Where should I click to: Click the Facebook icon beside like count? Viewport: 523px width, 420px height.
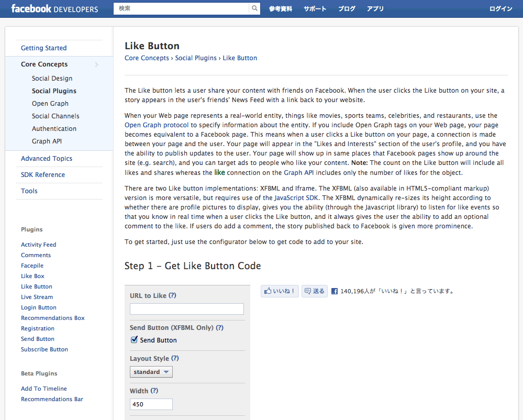pyautogui.click(x=334, y=291)
